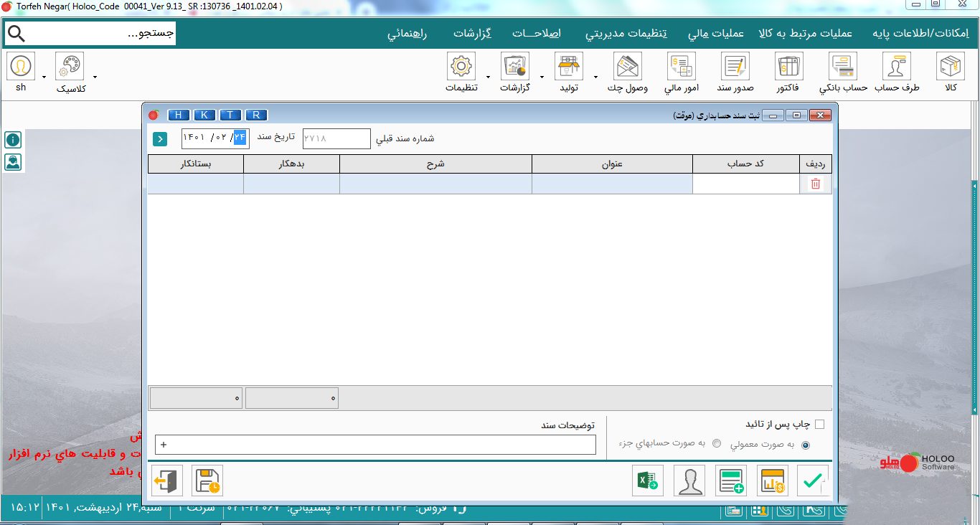Click the floppy disk temporary save icon

point(207,481)
